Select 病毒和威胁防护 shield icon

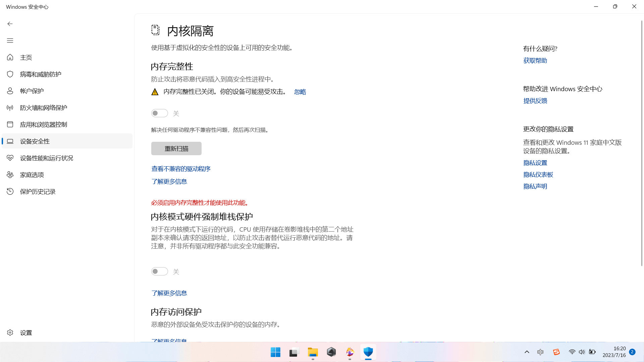10,74
